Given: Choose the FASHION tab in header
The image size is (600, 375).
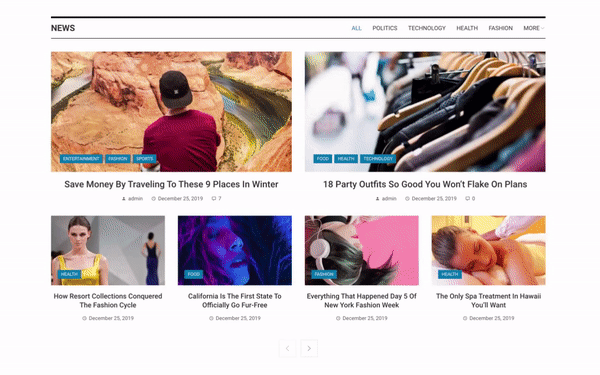Looking at the screenshot, I should pos(501,28).
